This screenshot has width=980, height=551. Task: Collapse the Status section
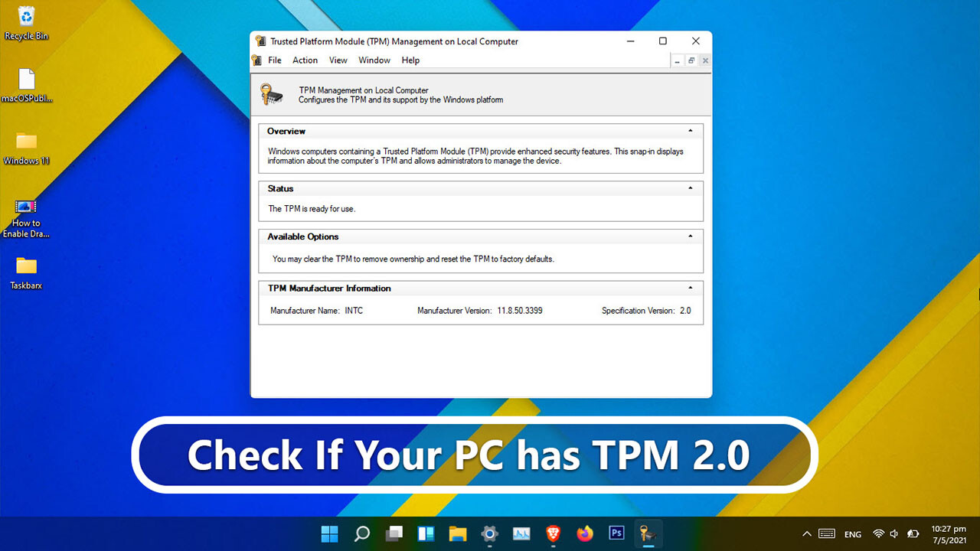click(691, 188)
